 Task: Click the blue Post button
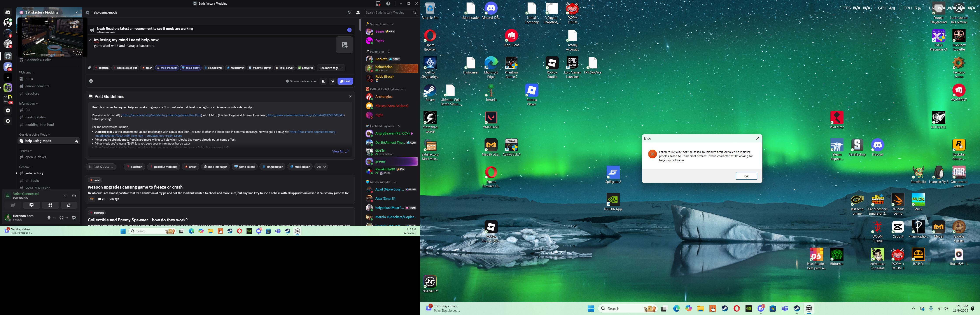345,81
